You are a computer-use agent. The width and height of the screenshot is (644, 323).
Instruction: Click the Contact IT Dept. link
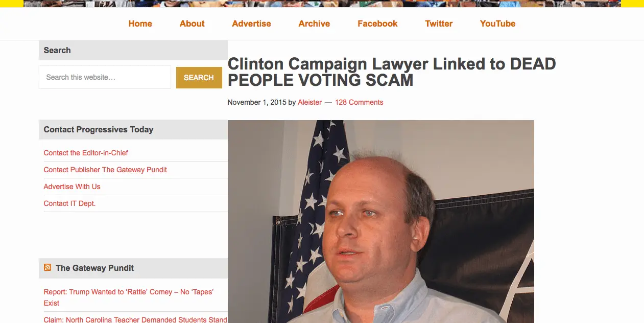(x=69, y=203)
